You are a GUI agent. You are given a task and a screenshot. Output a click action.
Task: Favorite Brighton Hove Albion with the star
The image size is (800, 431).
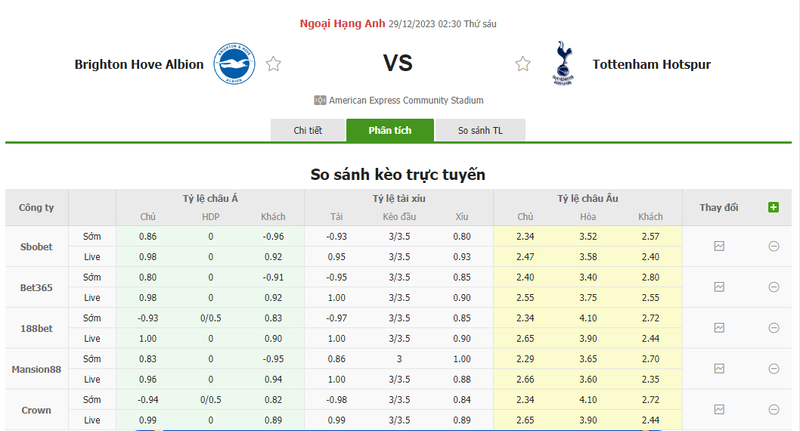[x=273, y=64]
